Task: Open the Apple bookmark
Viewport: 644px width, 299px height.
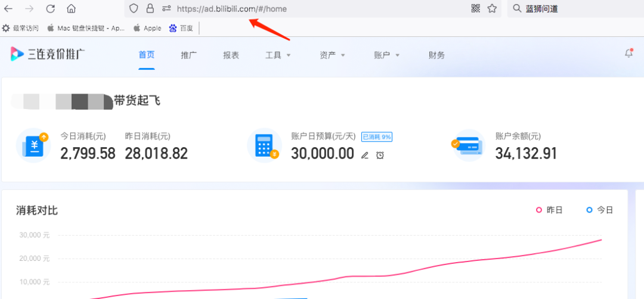Action: tap(147, 28)
